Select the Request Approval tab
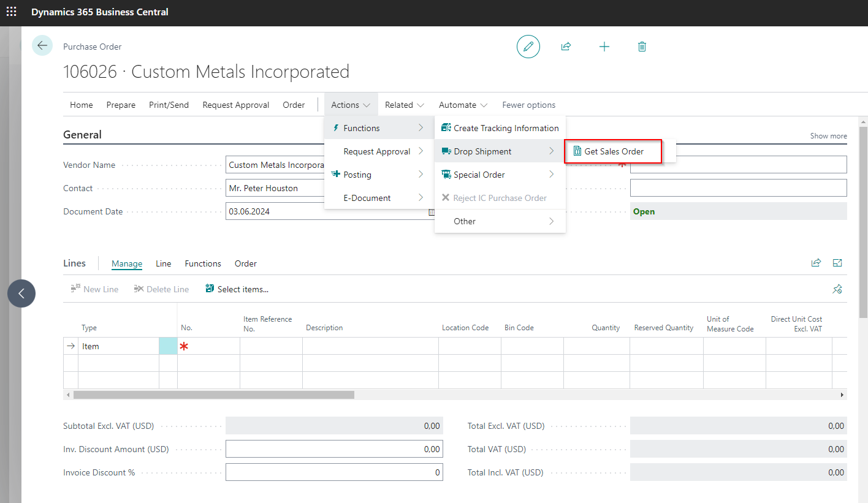 tap(236, 105)
